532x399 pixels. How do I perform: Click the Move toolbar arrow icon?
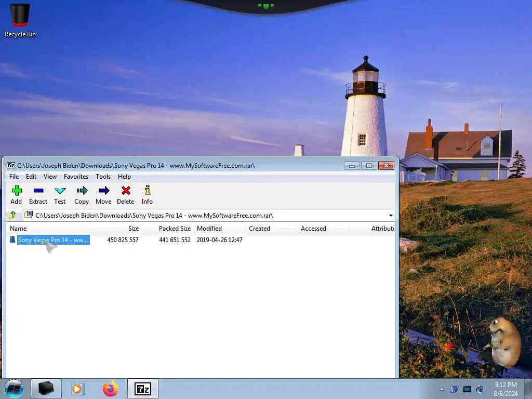(104, 190)
